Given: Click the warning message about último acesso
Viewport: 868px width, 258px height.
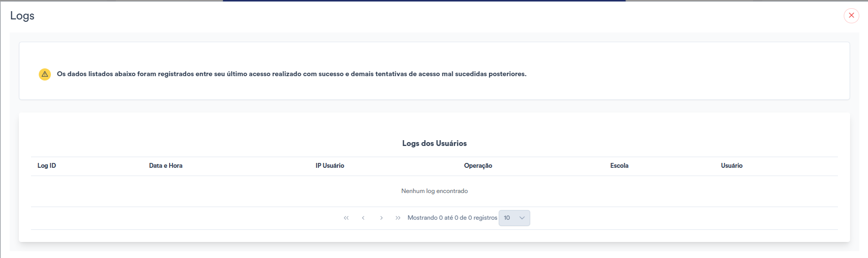Looking at the screenshot, I should point(291,74).
